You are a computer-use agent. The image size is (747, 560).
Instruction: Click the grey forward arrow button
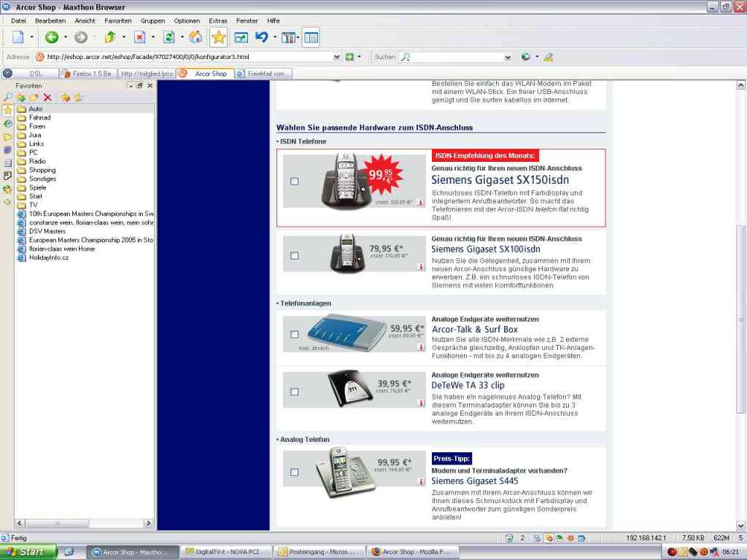click(81, 37)
